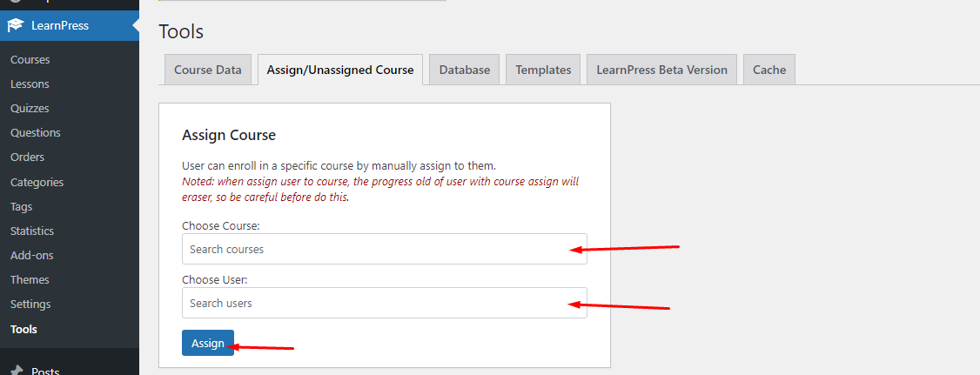Click the red Noted warning text
This screenshot has height=375, width=980.
click(x=380, y=190)
